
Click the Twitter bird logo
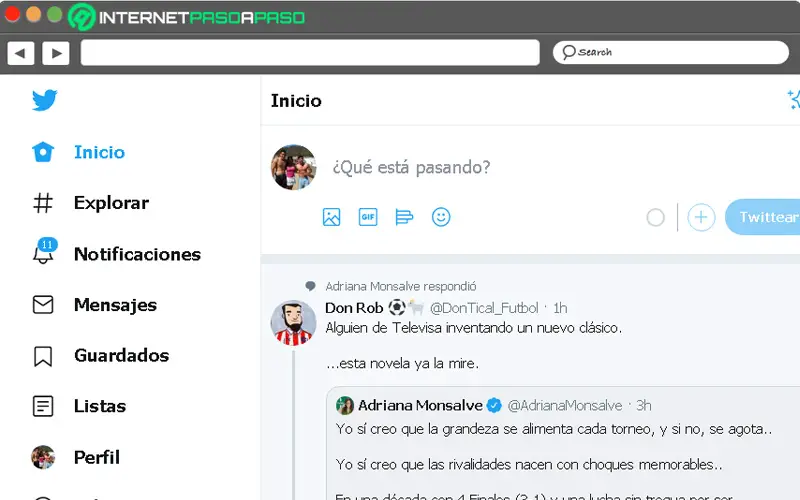coord(44,100)
